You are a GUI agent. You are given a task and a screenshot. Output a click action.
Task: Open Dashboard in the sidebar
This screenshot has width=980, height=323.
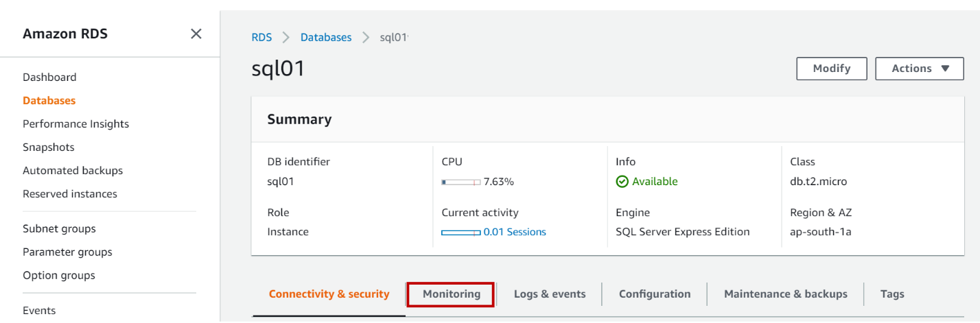click(49, 77)
